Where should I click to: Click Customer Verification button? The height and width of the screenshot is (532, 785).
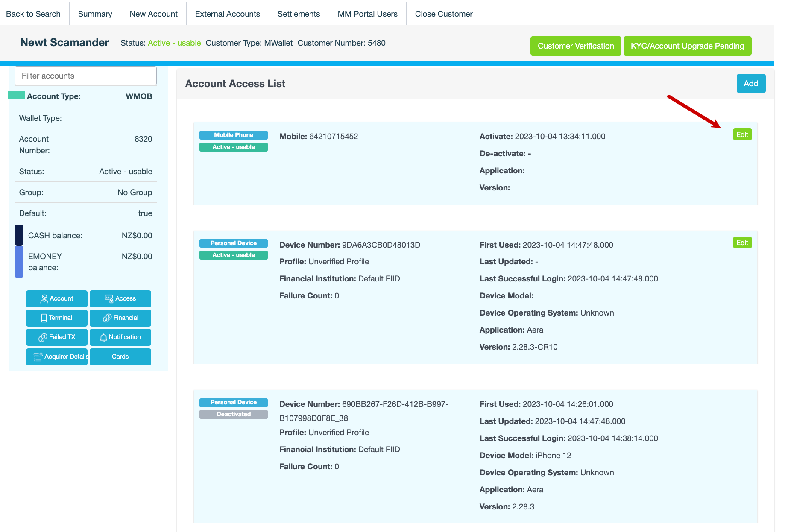point(575,46)
